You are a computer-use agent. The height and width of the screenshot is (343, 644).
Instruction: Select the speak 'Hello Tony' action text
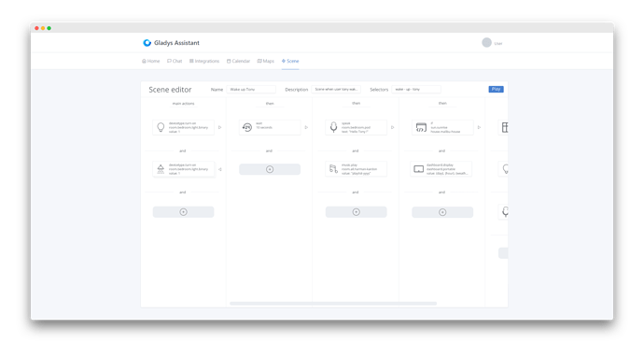(x=357, y=127)
